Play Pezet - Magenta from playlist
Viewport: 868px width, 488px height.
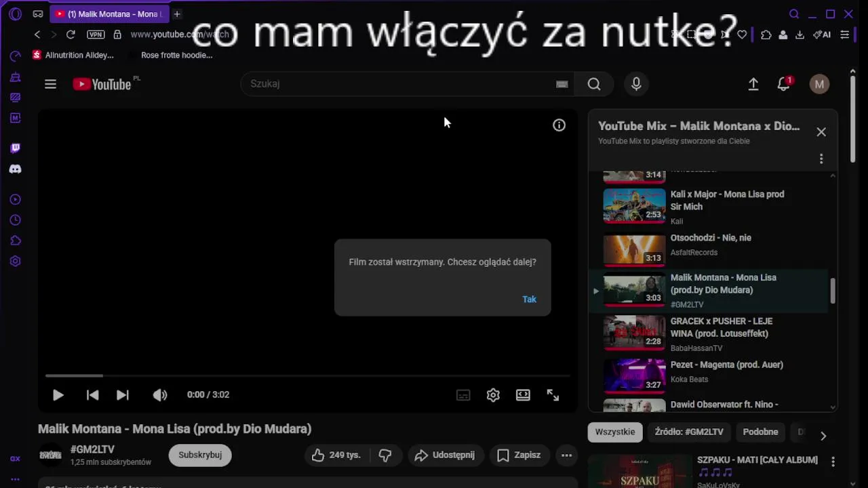pos(709,375)
